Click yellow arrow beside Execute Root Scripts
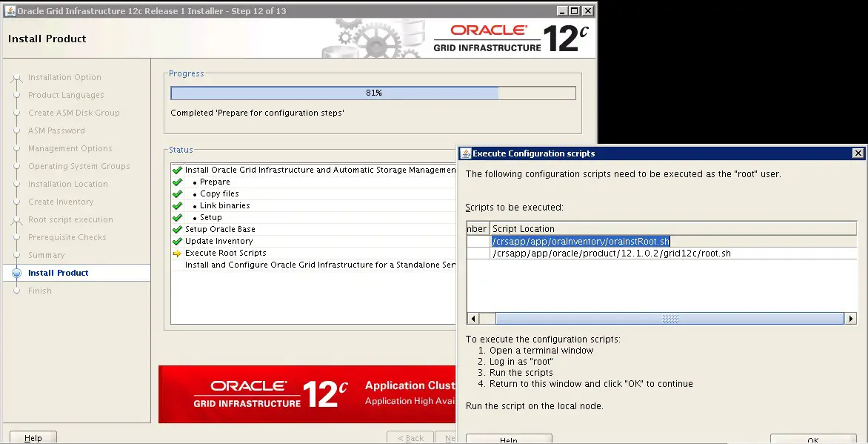This screenshot has height=444, width=868. 177,254
